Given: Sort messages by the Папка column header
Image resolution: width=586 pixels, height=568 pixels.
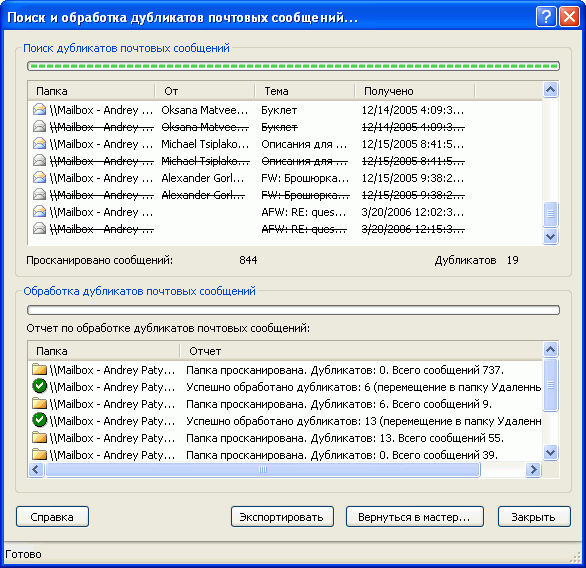Looking at the screenshot, I should pyautogui.click(x=91, y=91).
